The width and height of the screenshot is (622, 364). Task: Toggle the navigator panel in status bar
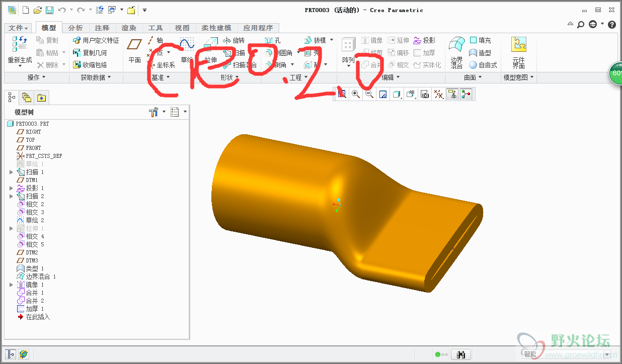(x=11, y=354)
